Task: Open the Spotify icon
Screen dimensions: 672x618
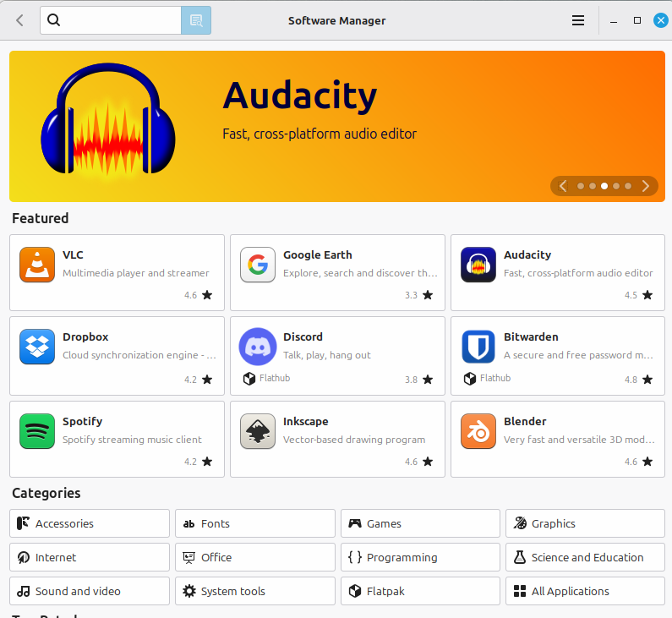Action: pyautogui.click(x=37, y=430)
